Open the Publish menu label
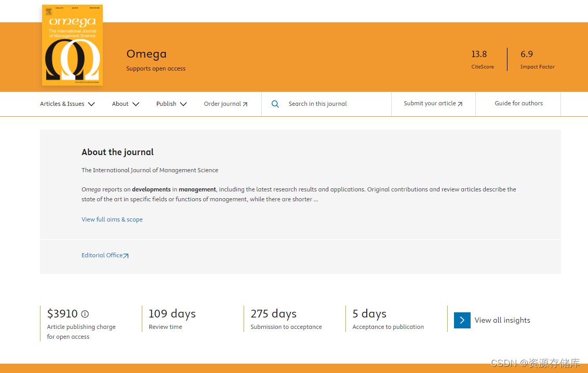 click(166, 104)
